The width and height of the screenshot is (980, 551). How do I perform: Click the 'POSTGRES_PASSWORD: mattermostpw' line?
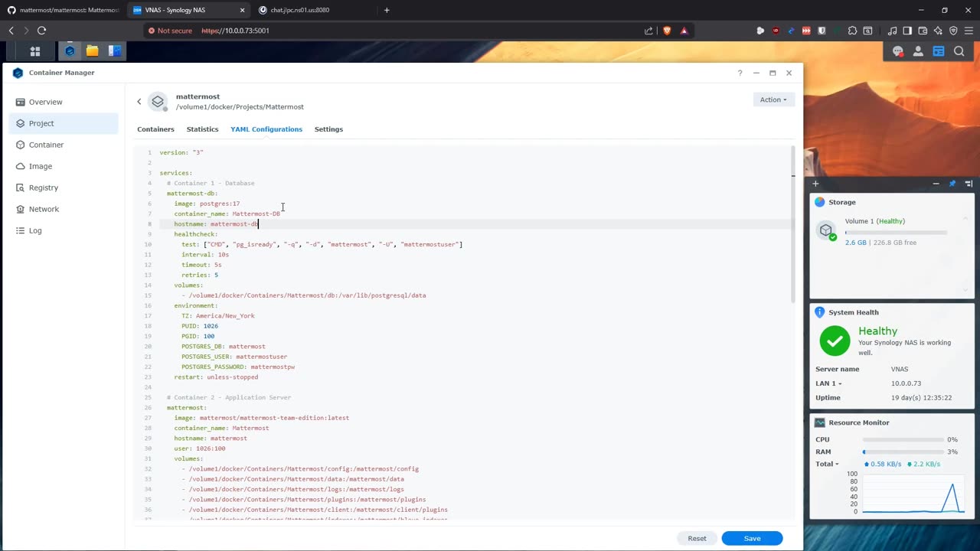pyautogui.click(x=238, y=367)
